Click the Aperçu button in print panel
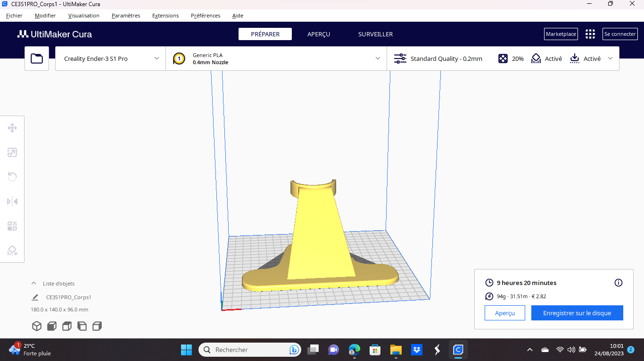Image resolution: width=644 pixels, height=361 pixels. 505,313
